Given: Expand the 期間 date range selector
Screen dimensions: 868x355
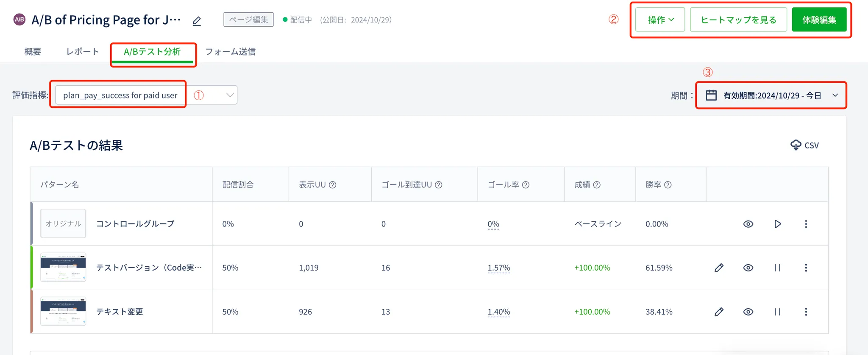Looking at the screenshot, I should point(771,95).
